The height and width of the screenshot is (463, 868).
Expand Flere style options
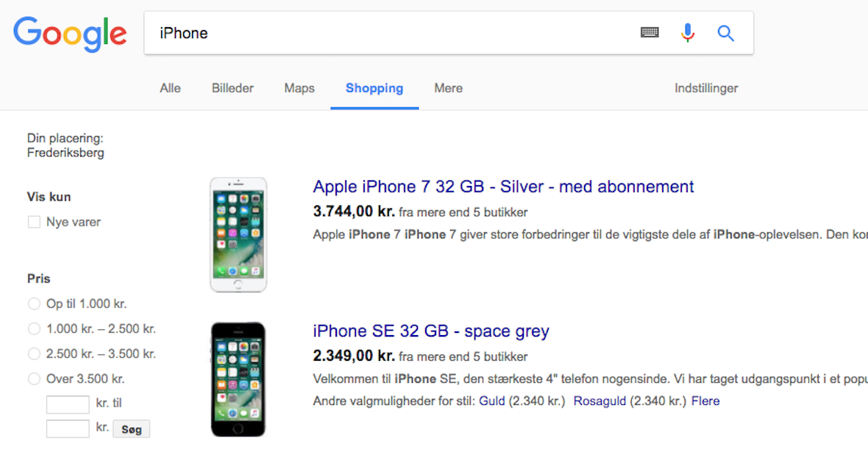tap(705, 401)
